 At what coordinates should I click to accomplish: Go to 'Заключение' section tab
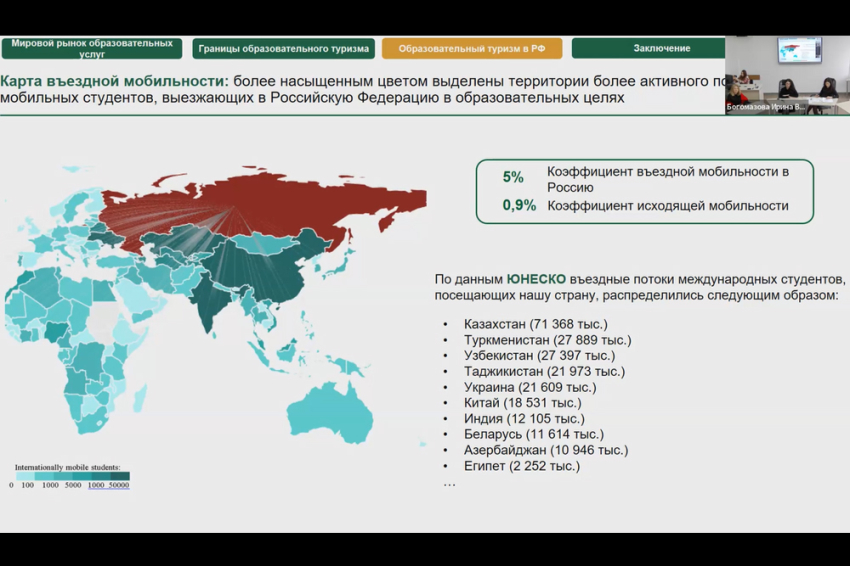point(648,48)
